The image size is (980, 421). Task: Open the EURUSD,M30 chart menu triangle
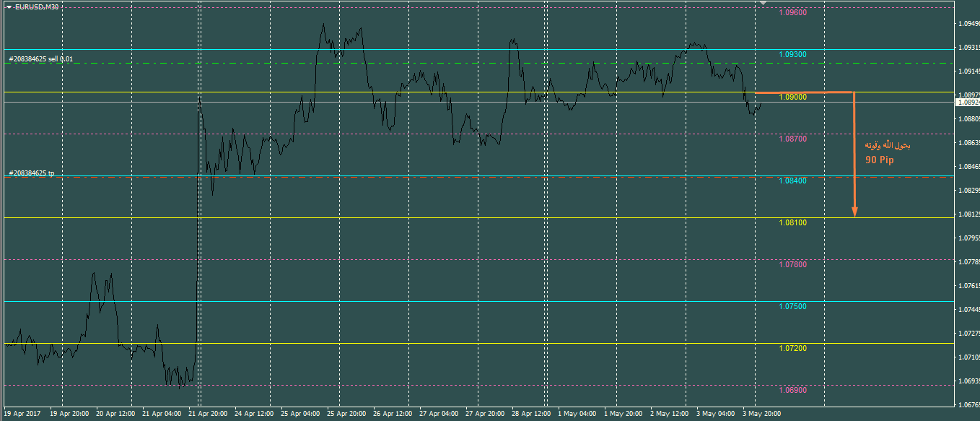8,6
